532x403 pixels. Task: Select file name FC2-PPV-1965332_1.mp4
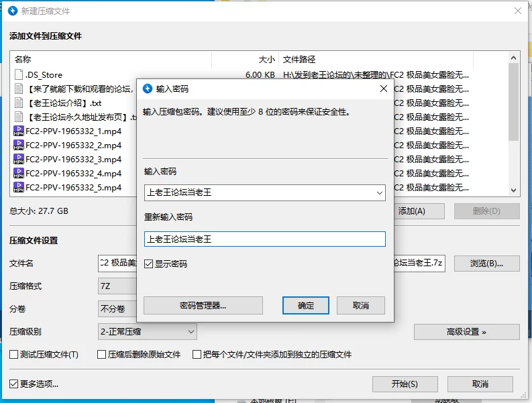(73, 131)
